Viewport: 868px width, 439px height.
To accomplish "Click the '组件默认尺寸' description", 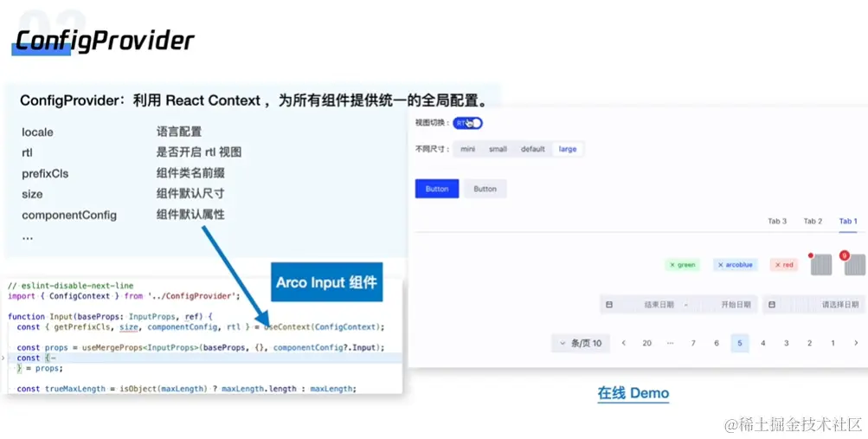I will pyautogui.click(x=190, y=194).
